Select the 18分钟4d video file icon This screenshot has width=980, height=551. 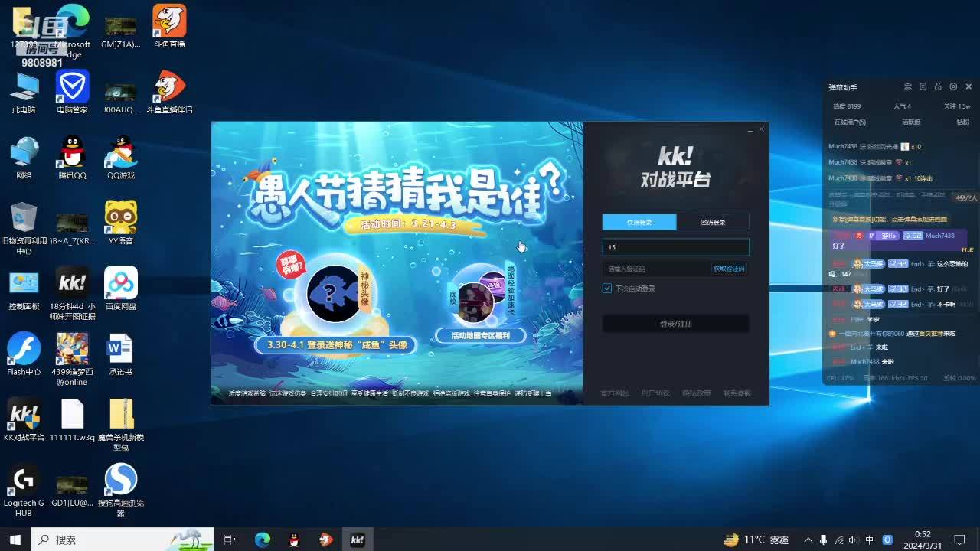(72, 294)
